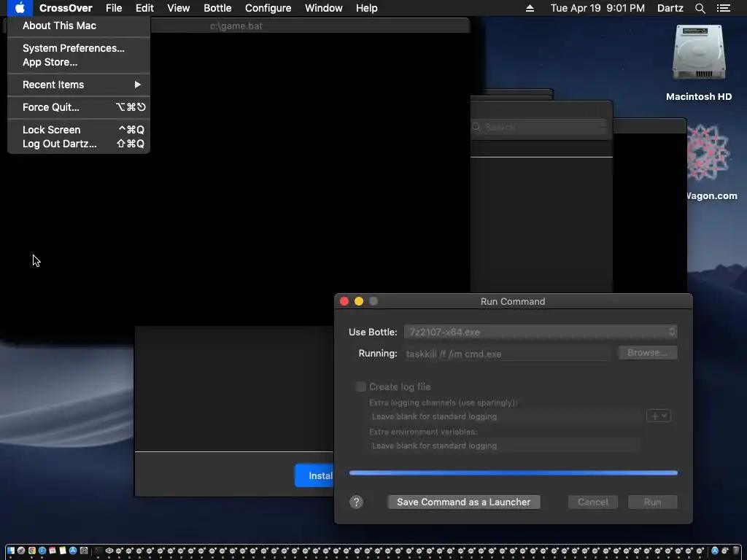Launch Safari compass icon in the dock
This screenshot has height=560, width=747.
pyautogui.click(x=42, y=551)
